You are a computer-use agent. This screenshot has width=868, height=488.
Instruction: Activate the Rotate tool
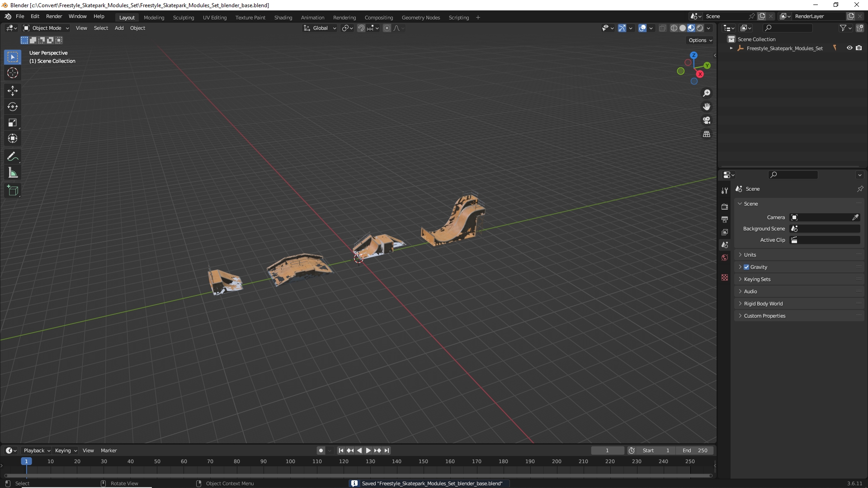(x=13, y=107)
